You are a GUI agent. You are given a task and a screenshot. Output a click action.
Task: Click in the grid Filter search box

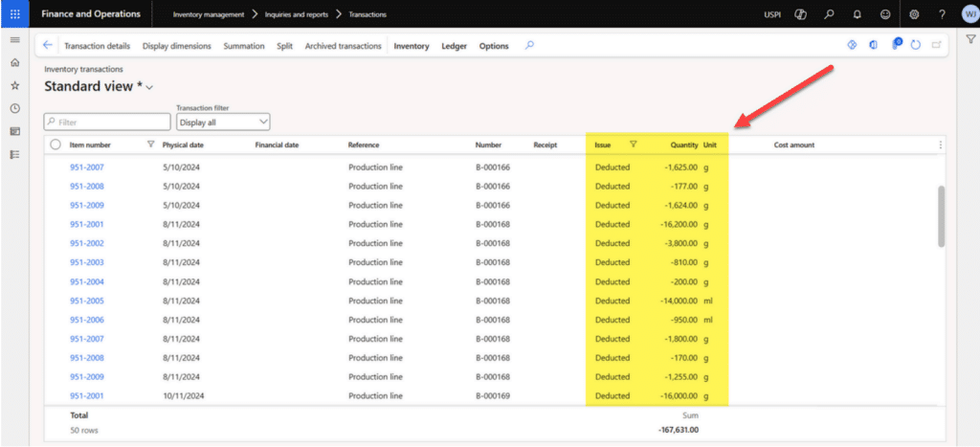[107, 122]
